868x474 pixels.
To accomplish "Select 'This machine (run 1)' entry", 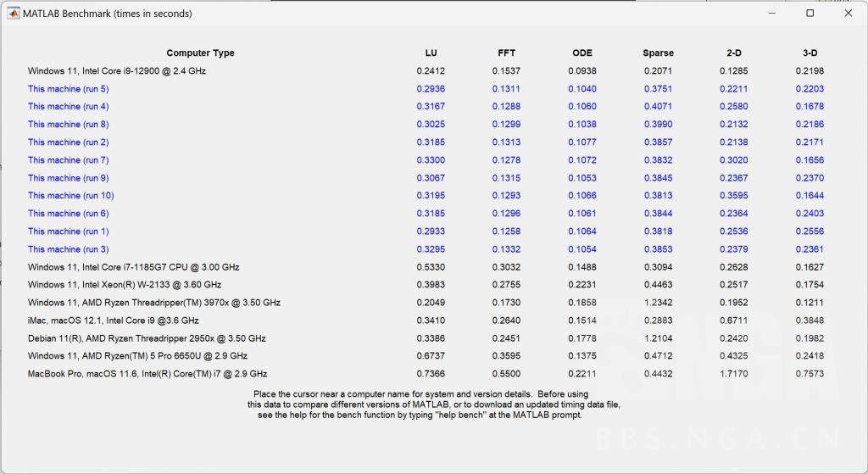I will click(68, 231).
